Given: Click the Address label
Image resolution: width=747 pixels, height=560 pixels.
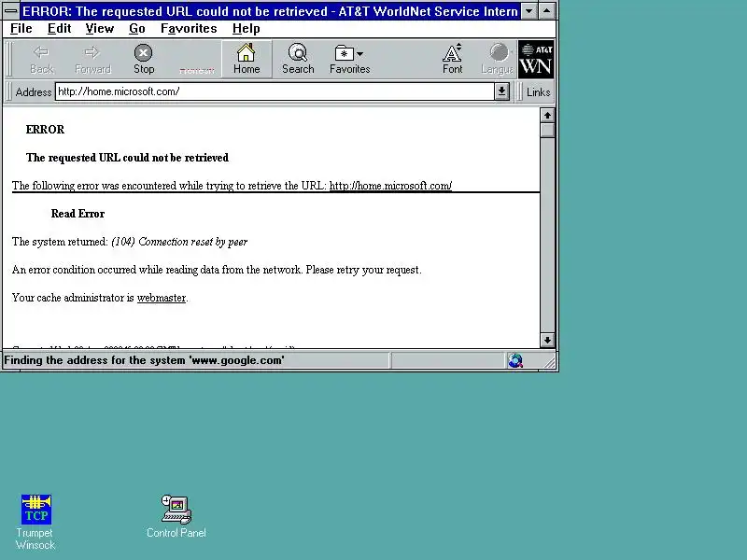Looking at the screenshot, I should [x=34, y=91].
